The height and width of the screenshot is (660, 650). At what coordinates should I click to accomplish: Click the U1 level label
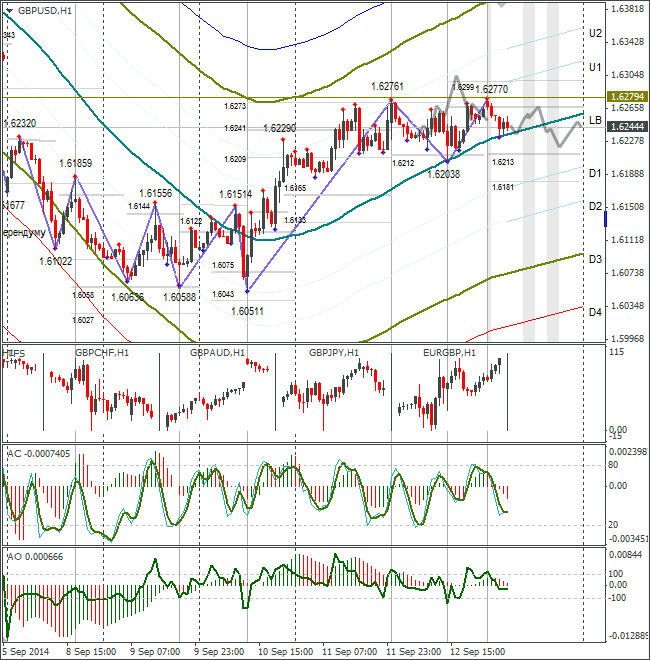click(594, 67)
